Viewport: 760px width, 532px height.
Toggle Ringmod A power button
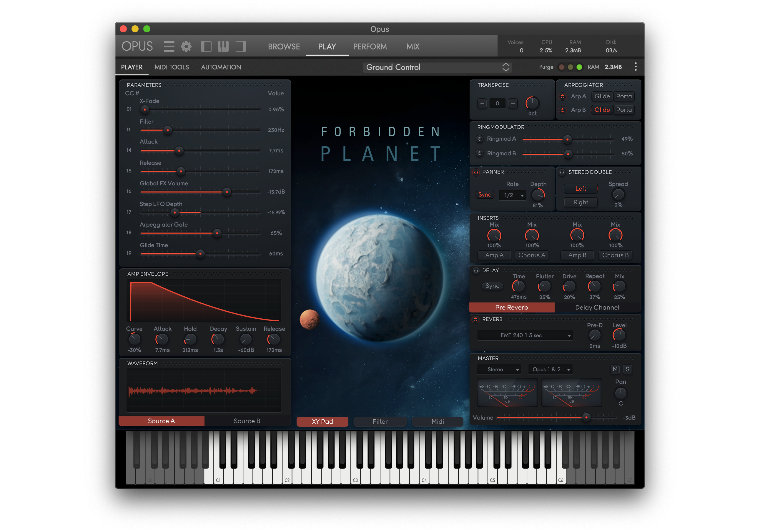coord(479,139)
